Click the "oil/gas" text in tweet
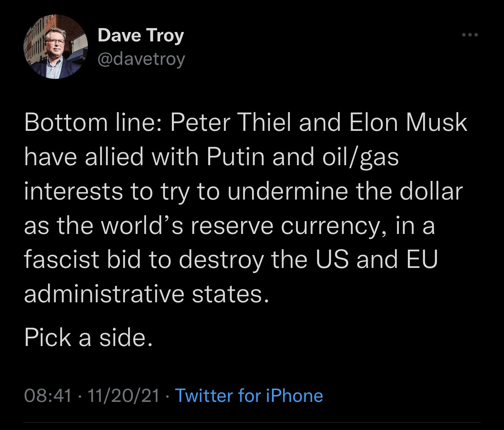 361,157
